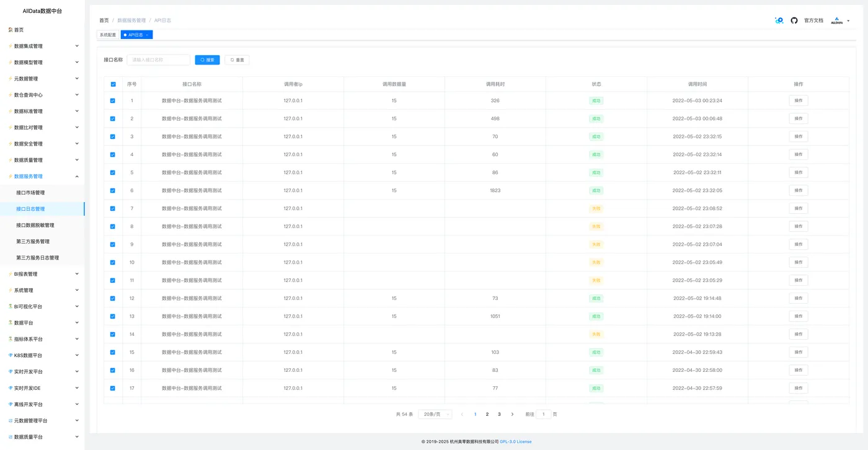This screenshot has height=450, width=868.
Task: Go to page 2 of the results
Action: tap(487, 414)
